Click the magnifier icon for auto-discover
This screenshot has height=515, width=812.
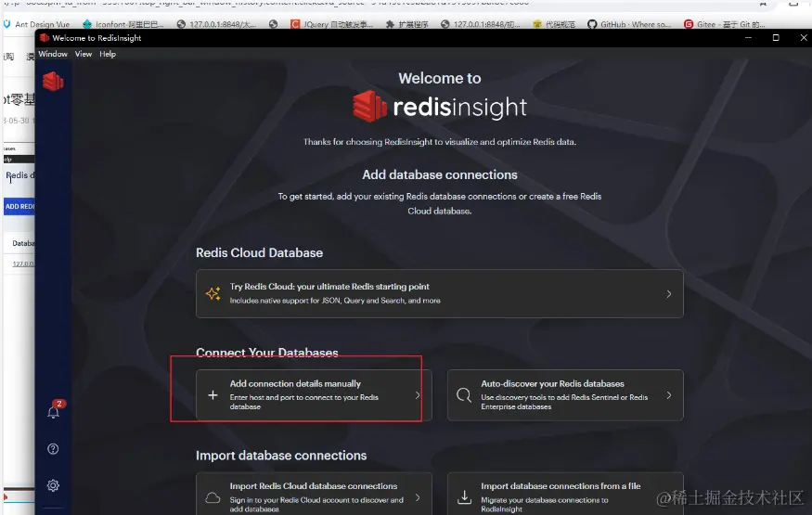click(x=464, y=395)
